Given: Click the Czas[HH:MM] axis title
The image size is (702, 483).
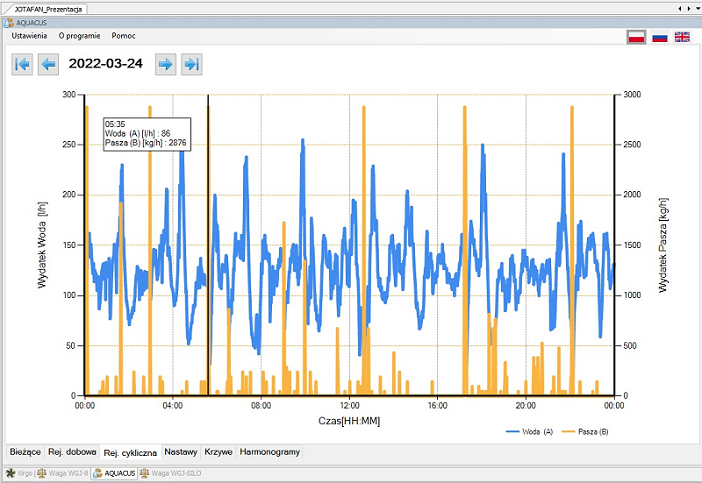Looking at the screenshot, I should (349, 421).
